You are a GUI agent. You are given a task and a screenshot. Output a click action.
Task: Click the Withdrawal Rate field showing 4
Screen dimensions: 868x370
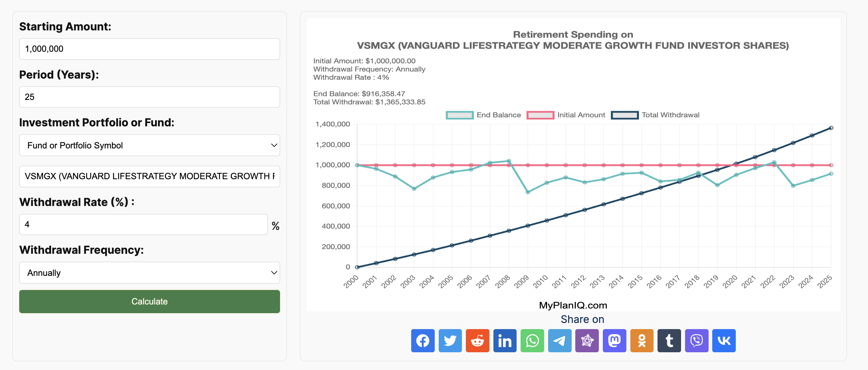click(x=143, y=224)
